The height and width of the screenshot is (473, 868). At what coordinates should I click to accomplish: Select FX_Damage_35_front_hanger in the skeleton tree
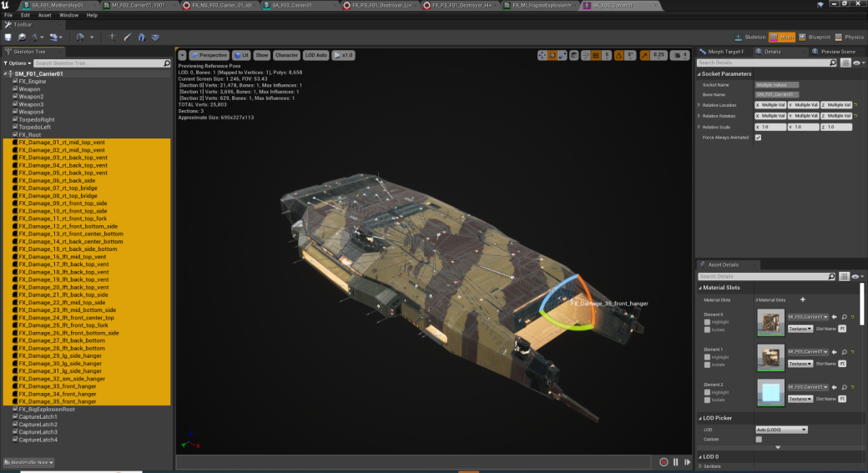57,401
